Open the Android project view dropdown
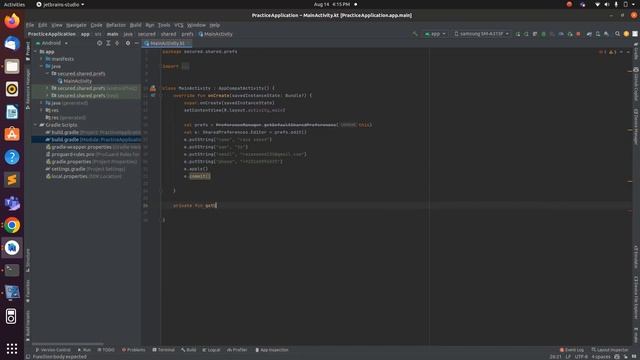Screen dimensions: 640x360 coord(52,43)
